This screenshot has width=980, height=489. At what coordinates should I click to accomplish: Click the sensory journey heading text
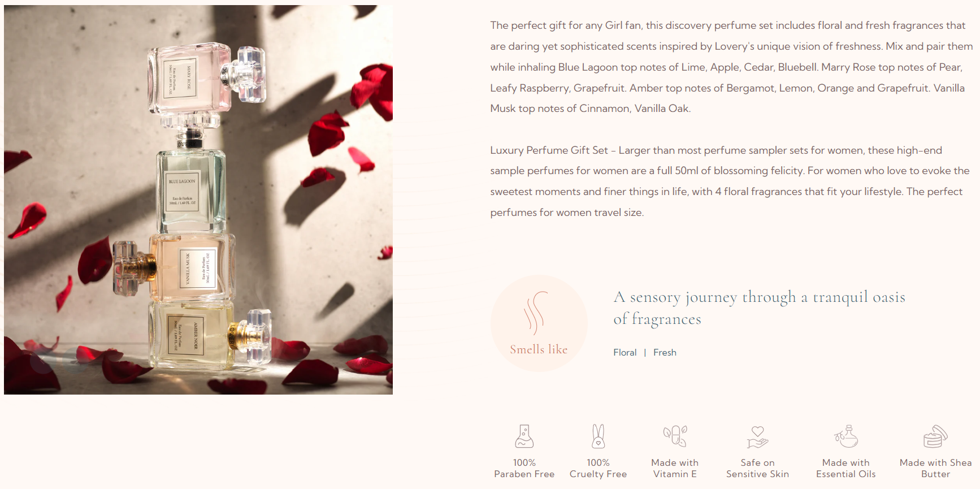pyautogui.click(x=759, y=308)
